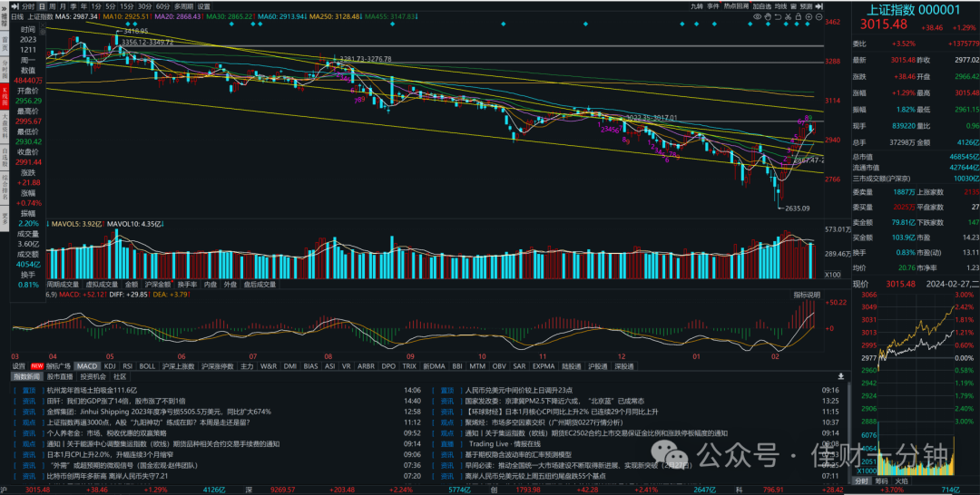The height and width of the screenshot is (495, 980).
Task: Click the download icon above news list
Action: [x=841, y=376]
